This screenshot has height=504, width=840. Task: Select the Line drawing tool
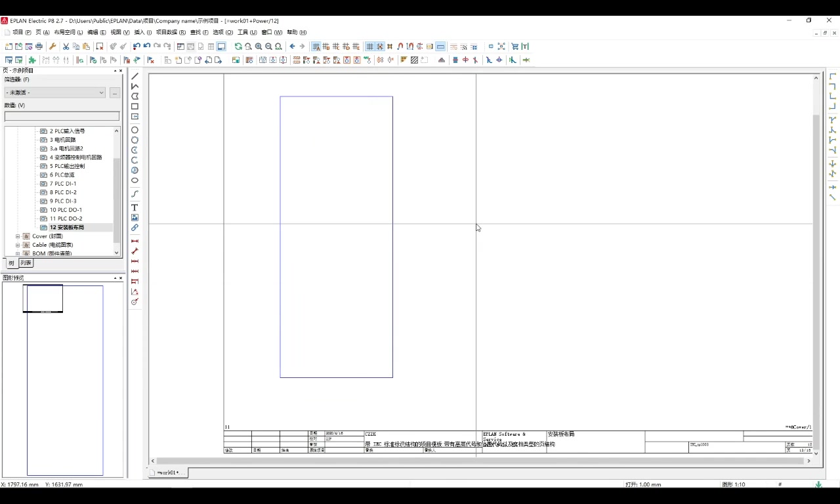(135, 76)
